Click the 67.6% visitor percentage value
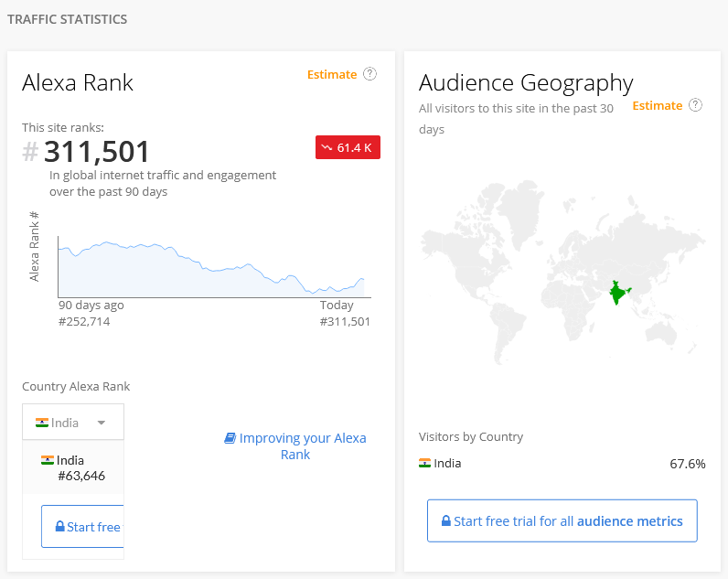The height and width of the screenshot is (579, 728). click(688, 464)
